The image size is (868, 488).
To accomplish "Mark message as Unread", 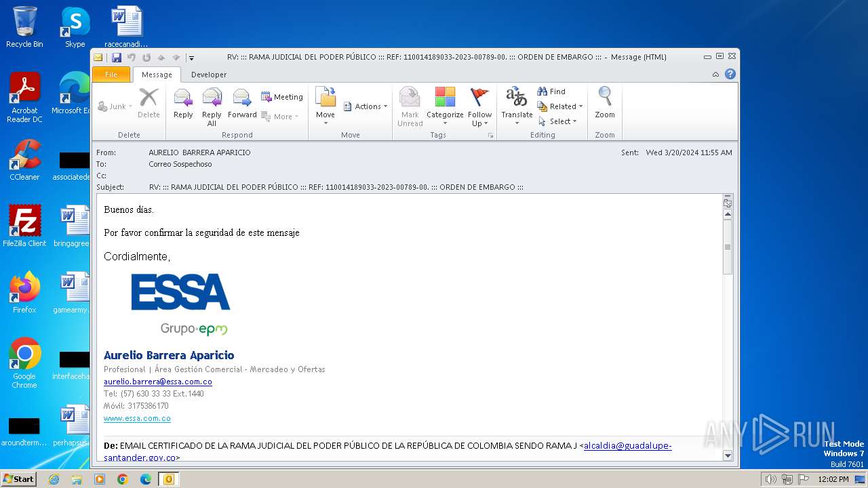I will 410,106.
